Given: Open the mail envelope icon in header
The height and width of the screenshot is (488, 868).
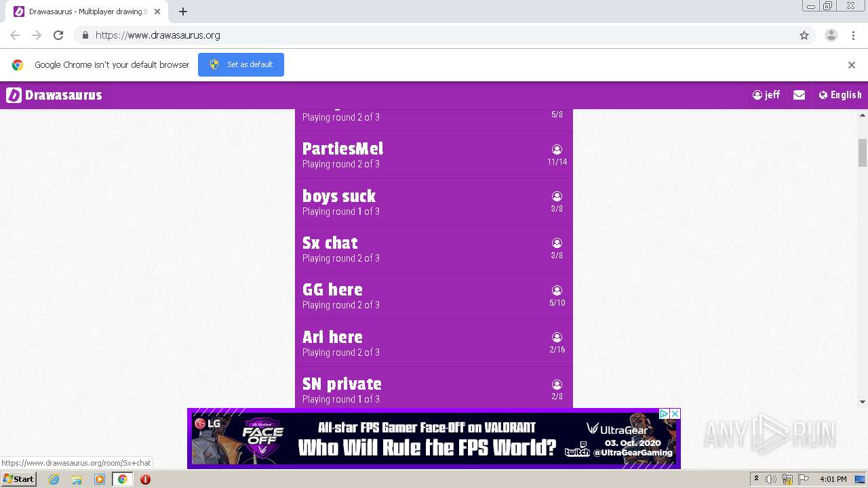Looking at the screenshot, I should click(x=800, y=96).
